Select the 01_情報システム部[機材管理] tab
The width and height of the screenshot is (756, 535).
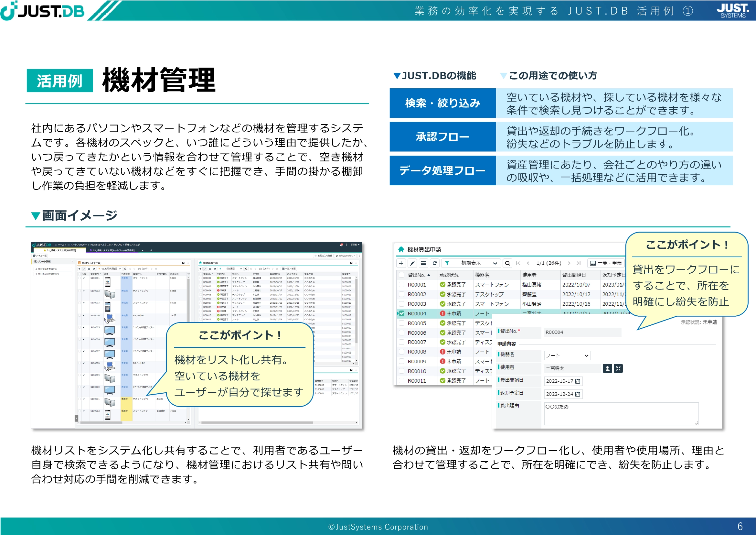60,250
